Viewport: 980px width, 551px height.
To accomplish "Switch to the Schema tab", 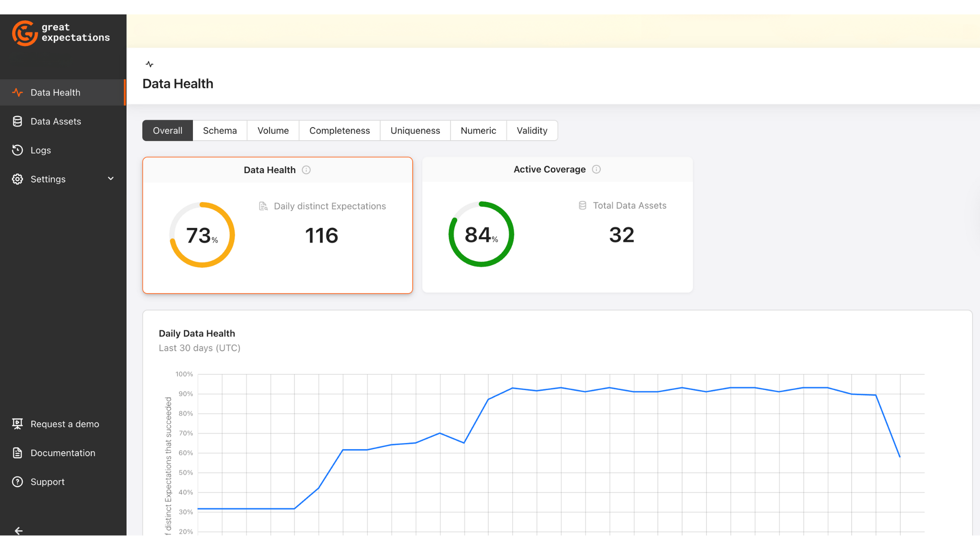I will point(220,130).
